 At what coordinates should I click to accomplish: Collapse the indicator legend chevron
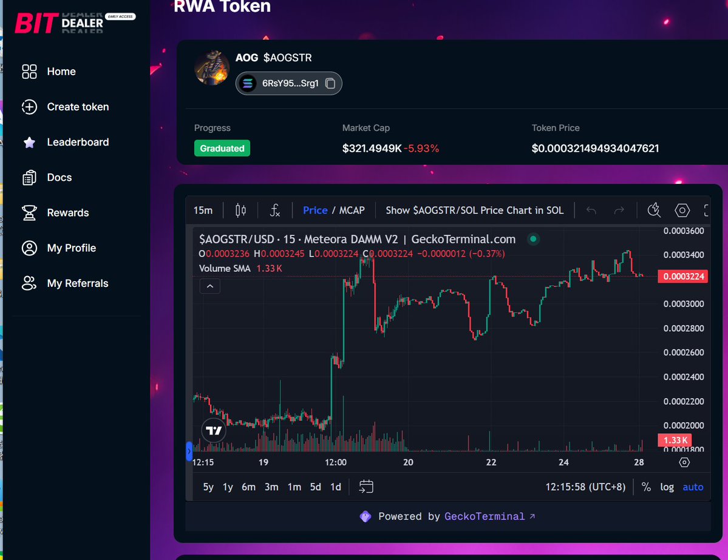tap(210, 286)
